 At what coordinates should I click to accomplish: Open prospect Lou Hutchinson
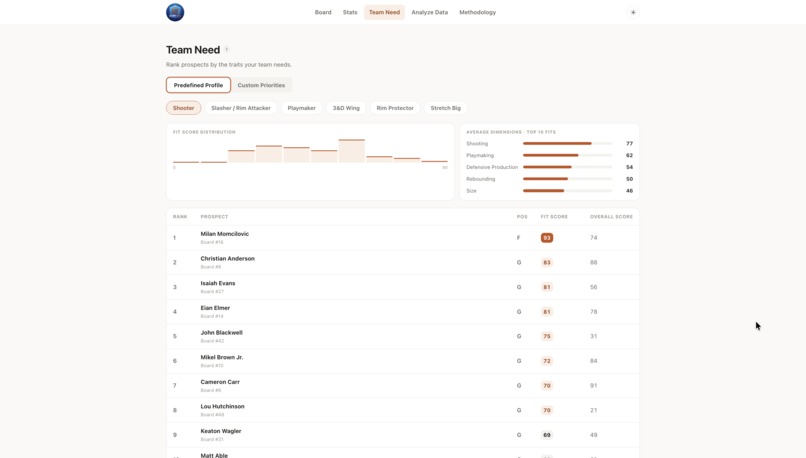tap(222, 406)
